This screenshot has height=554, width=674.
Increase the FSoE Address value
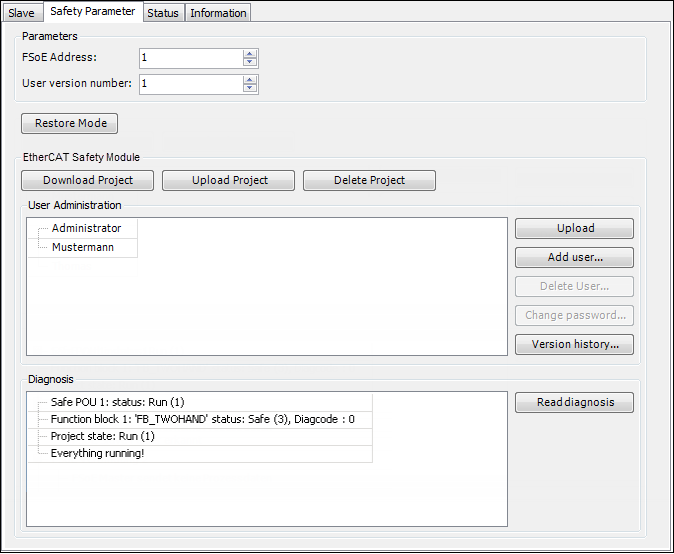pyautogui.click(x=250, y=53)
